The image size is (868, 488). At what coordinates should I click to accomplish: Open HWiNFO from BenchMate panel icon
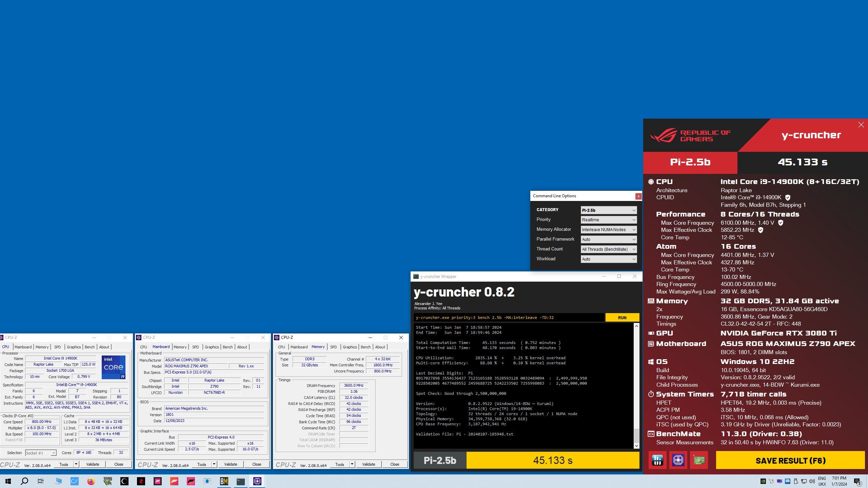click(x=657, y=460)
